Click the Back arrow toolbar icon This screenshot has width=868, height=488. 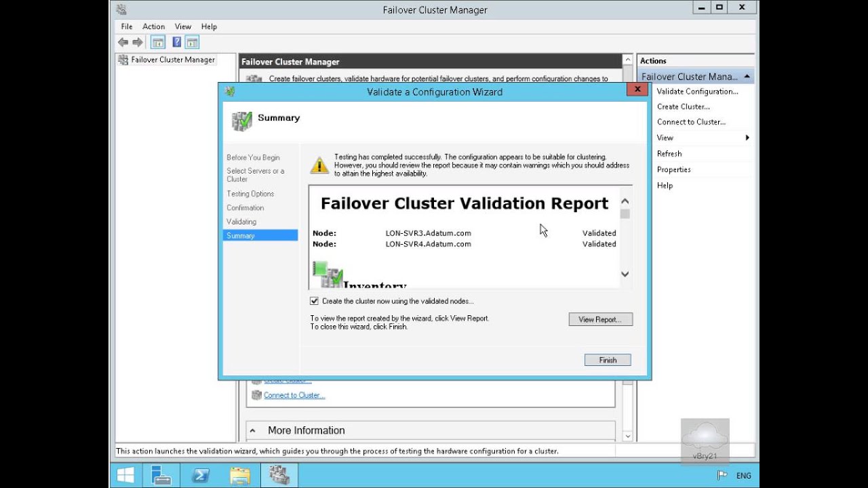click(123, 42)
